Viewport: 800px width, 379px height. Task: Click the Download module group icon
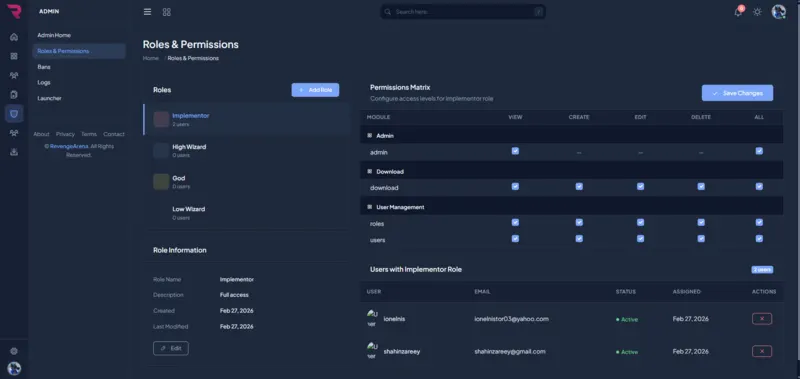click(370, 171)
